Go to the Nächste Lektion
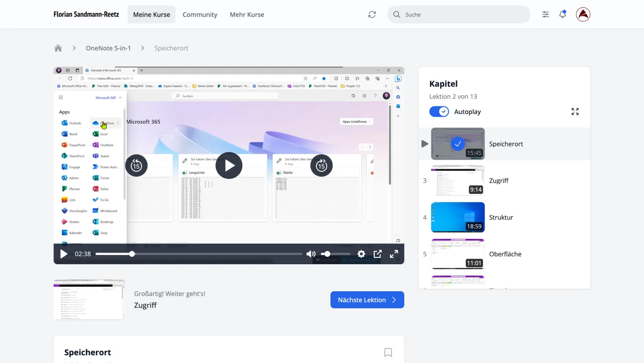This screenshot has width=644, height=363. [367, 300]
